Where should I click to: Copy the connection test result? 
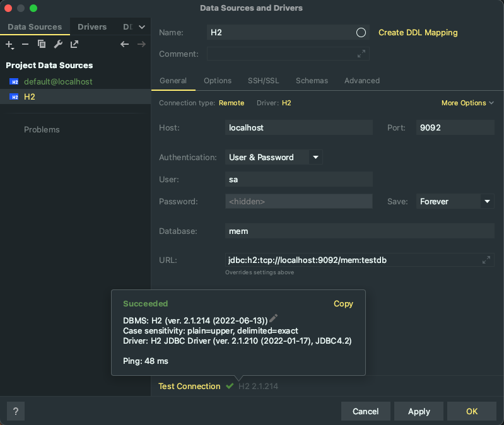click(343, 303)
